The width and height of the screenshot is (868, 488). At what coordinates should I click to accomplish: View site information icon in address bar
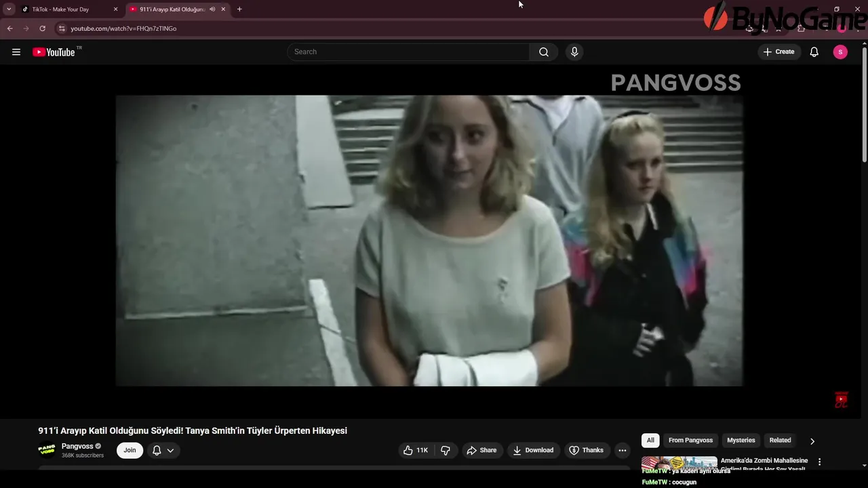coord(61,28)
